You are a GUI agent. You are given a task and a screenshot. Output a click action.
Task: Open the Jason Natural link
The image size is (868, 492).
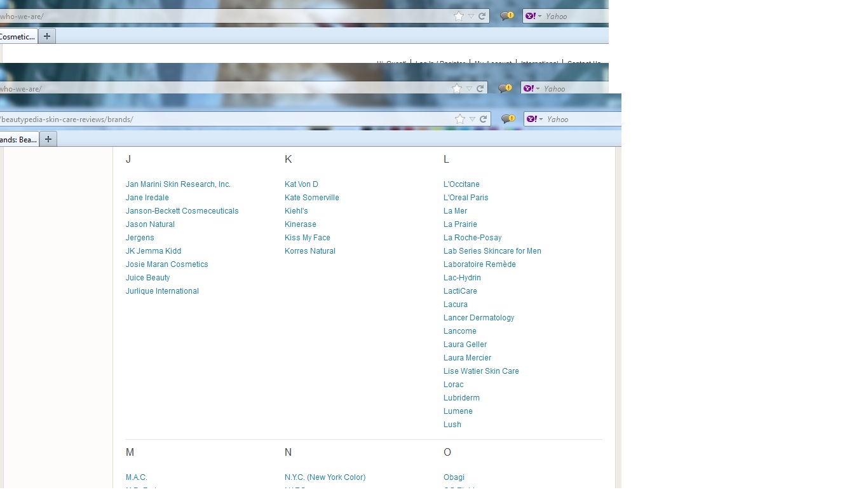click(150, 224)
